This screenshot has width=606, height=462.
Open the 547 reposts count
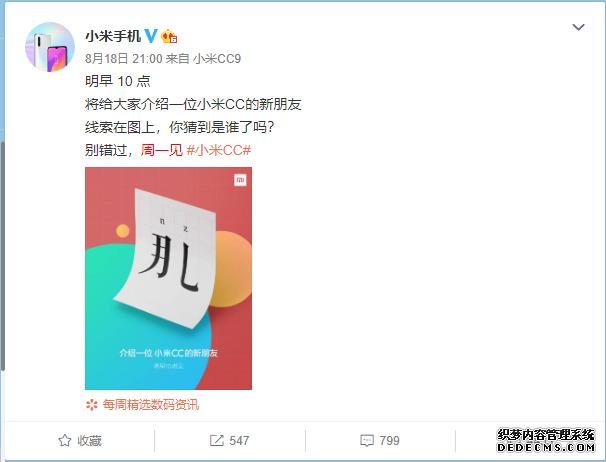(239, 441)
